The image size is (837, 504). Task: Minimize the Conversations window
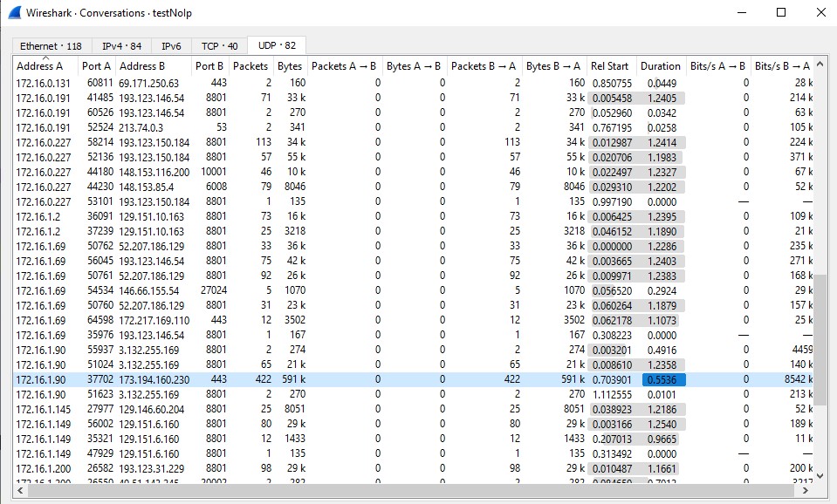[x=742, y=12]
